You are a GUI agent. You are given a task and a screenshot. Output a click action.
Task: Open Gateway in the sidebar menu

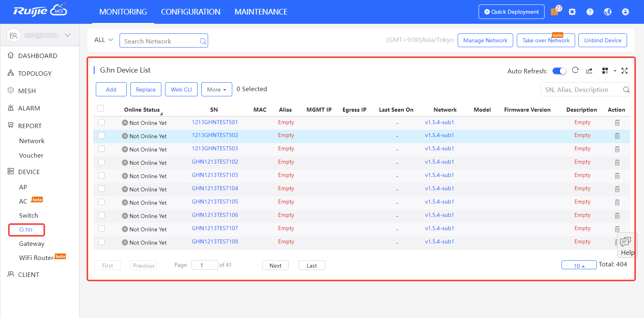point(32,244)
